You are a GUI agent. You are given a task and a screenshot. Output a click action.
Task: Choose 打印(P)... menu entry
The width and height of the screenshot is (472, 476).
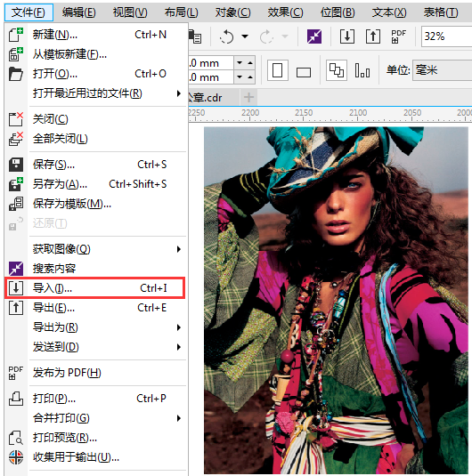96,399
